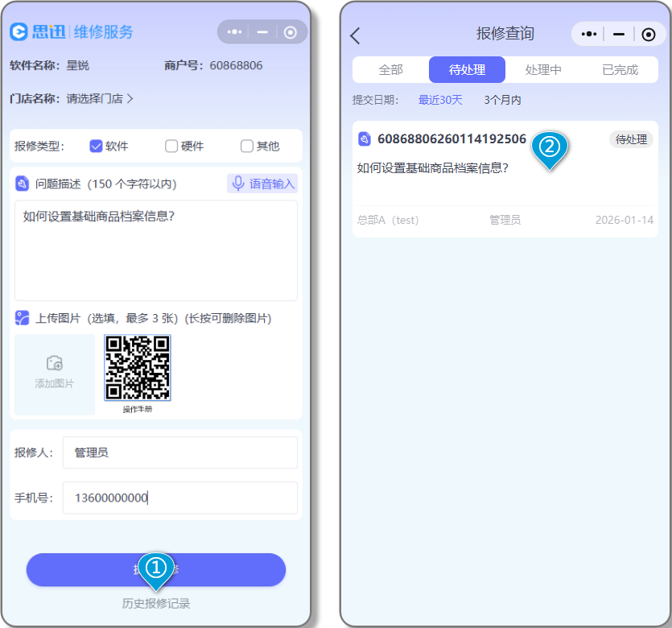
Task: Check the 硬件 repair type checkbox
Action: [171, 146]
